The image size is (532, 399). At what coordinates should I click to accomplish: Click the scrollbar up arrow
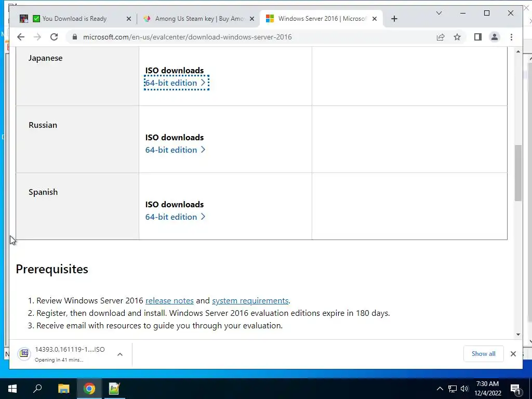pos(518,51)
